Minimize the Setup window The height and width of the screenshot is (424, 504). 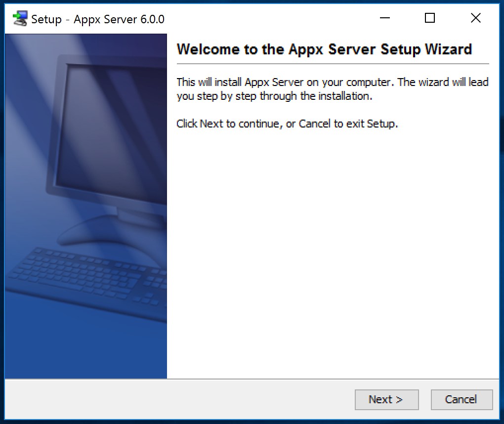(x=385, y=18)
